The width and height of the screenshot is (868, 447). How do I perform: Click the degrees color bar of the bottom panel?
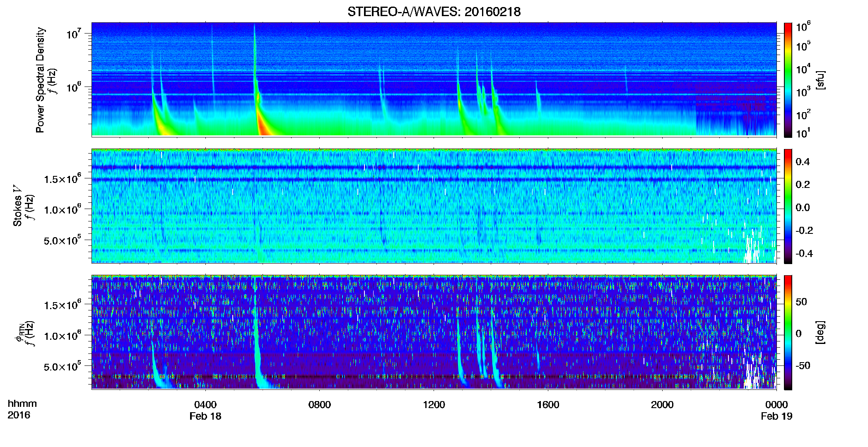coord(788,332)
